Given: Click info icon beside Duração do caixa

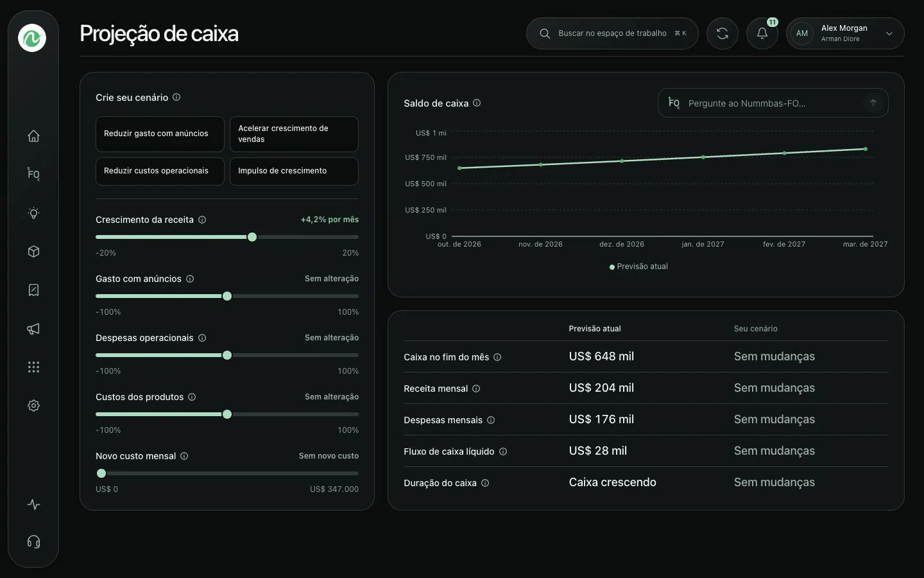Looking at the screenshot, I should point(485,483).
